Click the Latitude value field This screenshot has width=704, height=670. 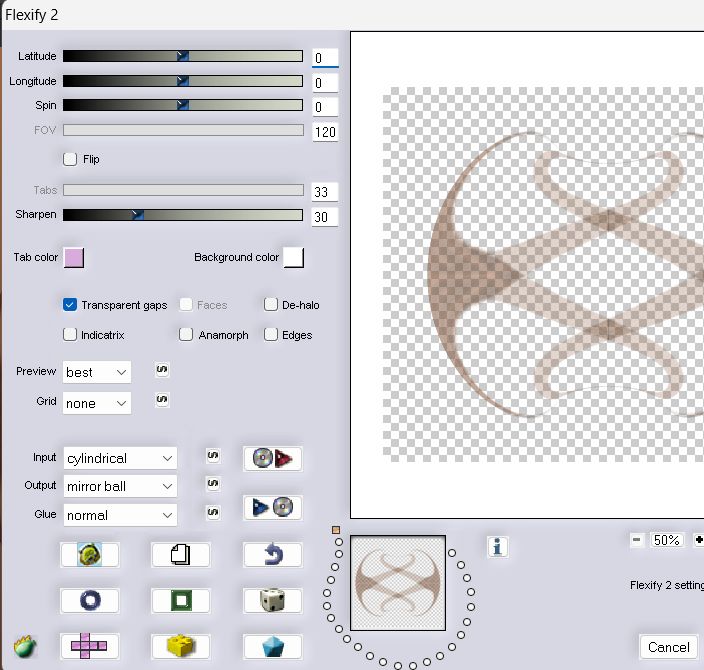click(x=325, y=58)
